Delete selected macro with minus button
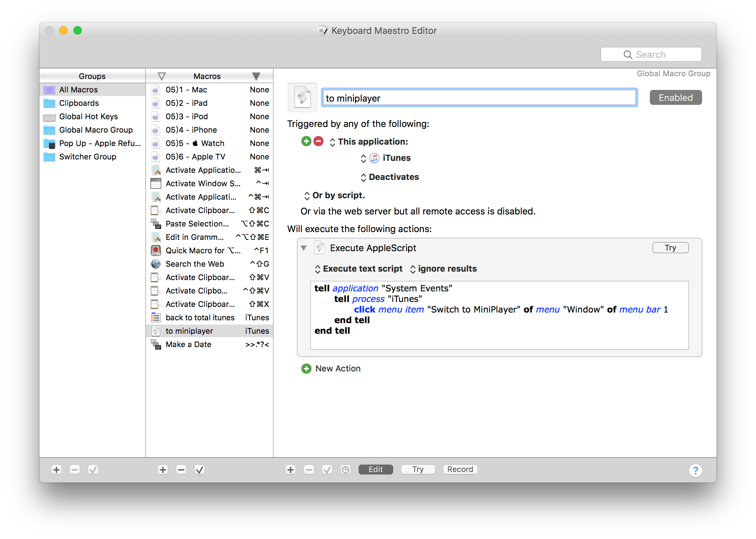756x539 pixels. (x=181, y=470)
